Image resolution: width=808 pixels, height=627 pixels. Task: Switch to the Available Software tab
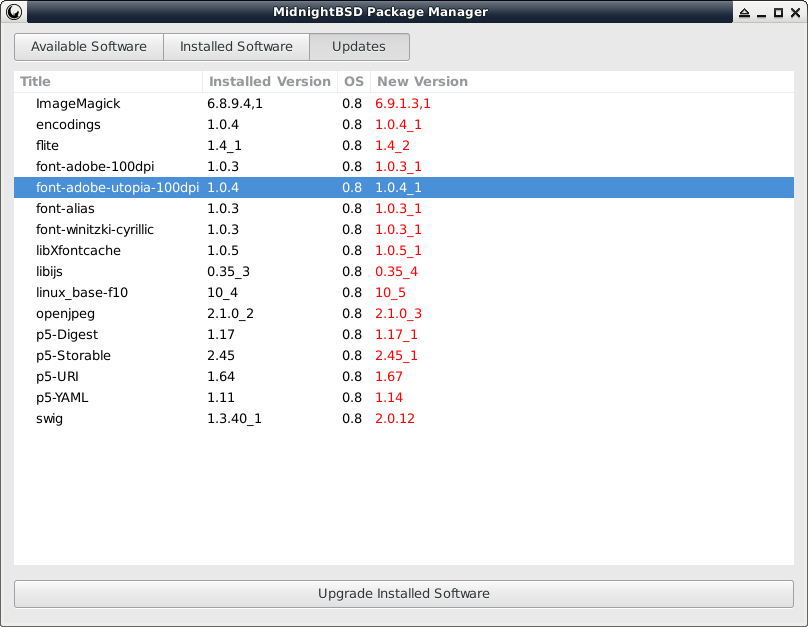tap(89, 47)
